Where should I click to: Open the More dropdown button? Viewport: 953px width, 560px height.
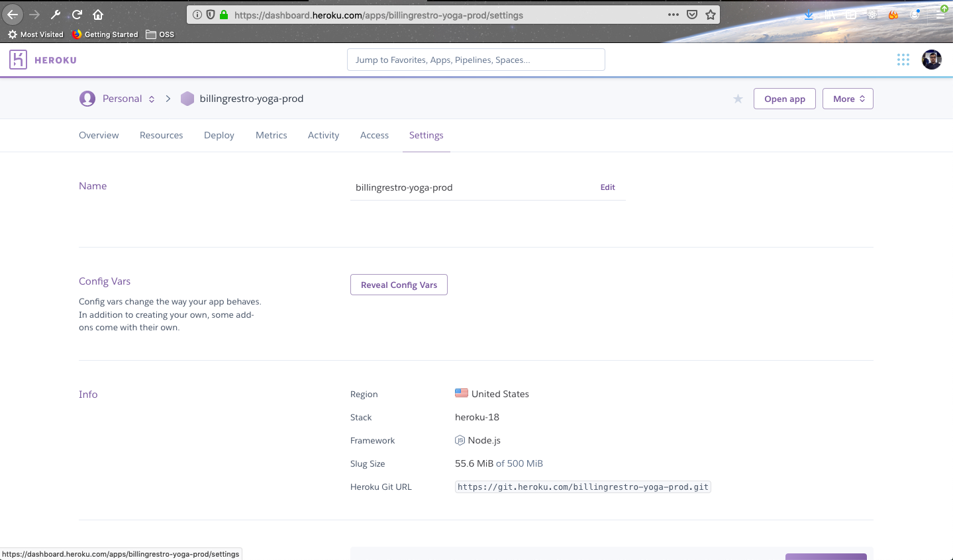click(x=848, y=99)
